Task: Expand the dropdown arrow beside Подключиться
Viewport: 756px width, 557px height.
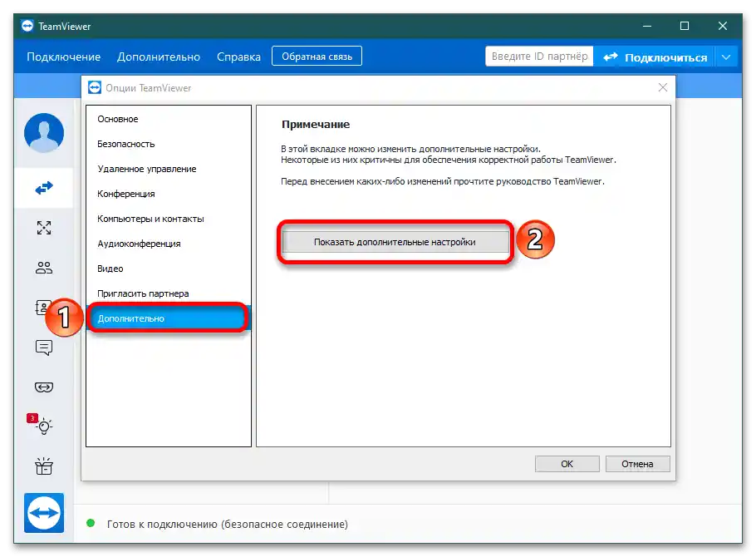Action: [x=726, y=57]
